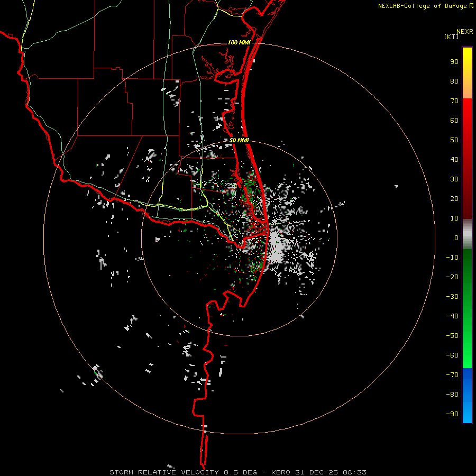Select the 60 value on the velocity scale
The height and width of the screenshot is (476, 476).
pyautogui.click(x=454, y=121)
